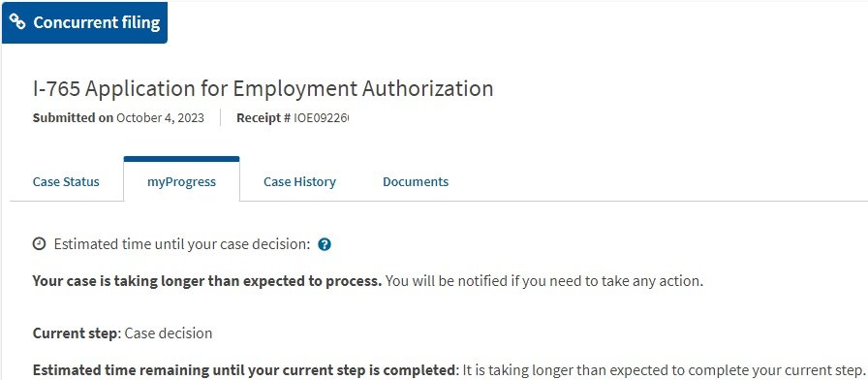Viewport: 868px width, 380px height.
Task: Click the Estimated time remaining bold label
Action: pyautogui.click(x=243, y=369)
